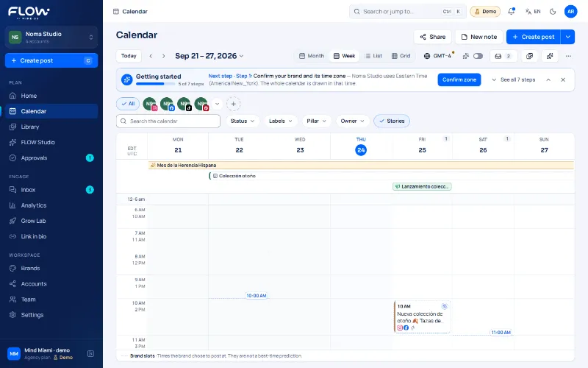Open the inbox tray with 2 items
588x368 pixels.
click(503, 56)
